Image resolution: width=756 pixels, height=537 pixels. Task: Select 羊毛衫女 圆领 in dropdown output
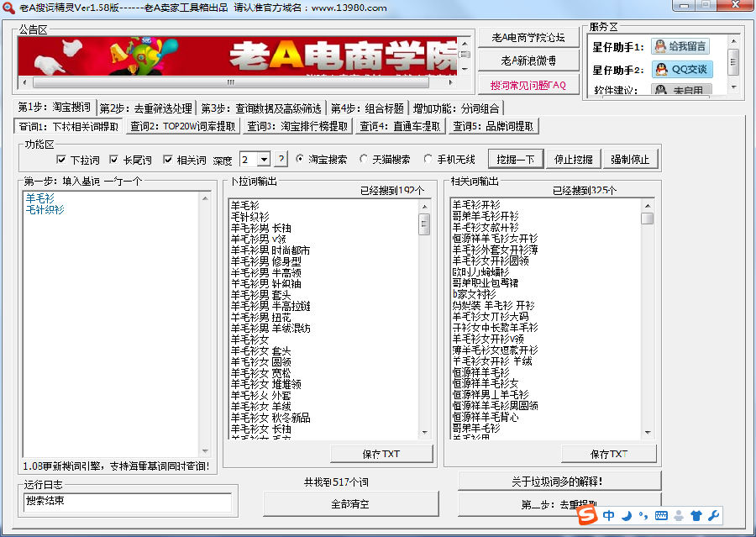pyautogui.click(x=261, y=362)
